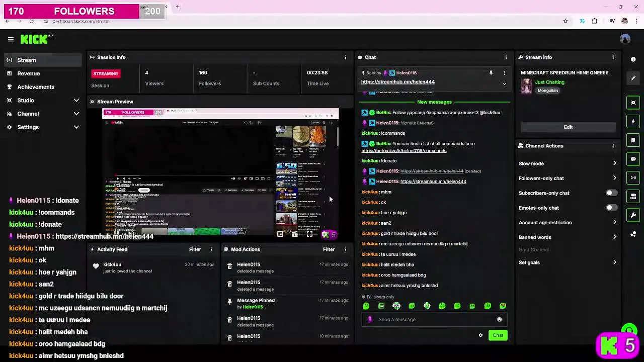
Task: Toggle the lightning bolt panel icon
Action: (633, 121)
